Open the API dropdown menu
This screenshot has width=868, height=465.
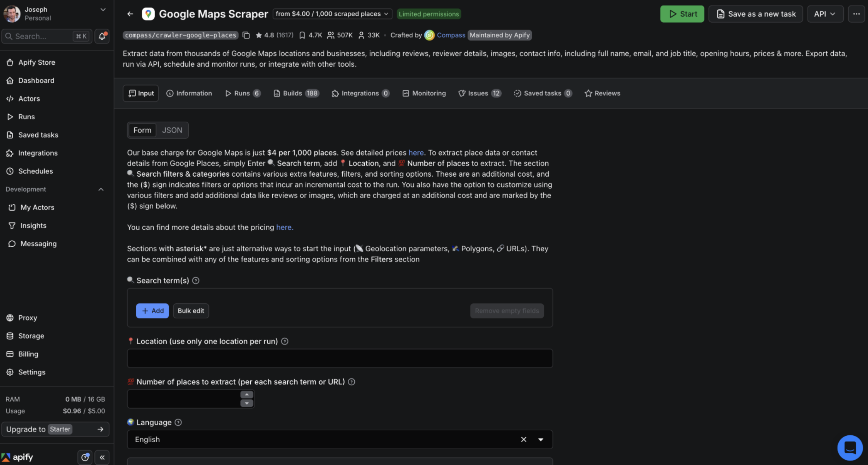pyautogui.click(x=825, y=14)
